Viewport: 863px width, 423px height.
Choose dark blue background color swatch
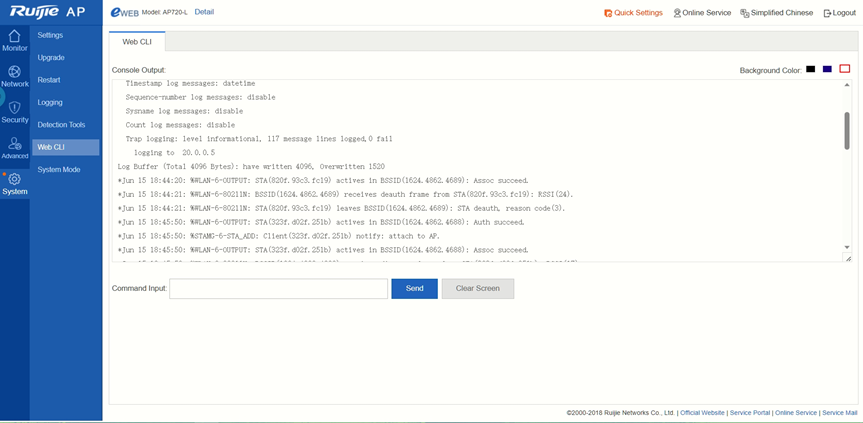pos(827,69)
